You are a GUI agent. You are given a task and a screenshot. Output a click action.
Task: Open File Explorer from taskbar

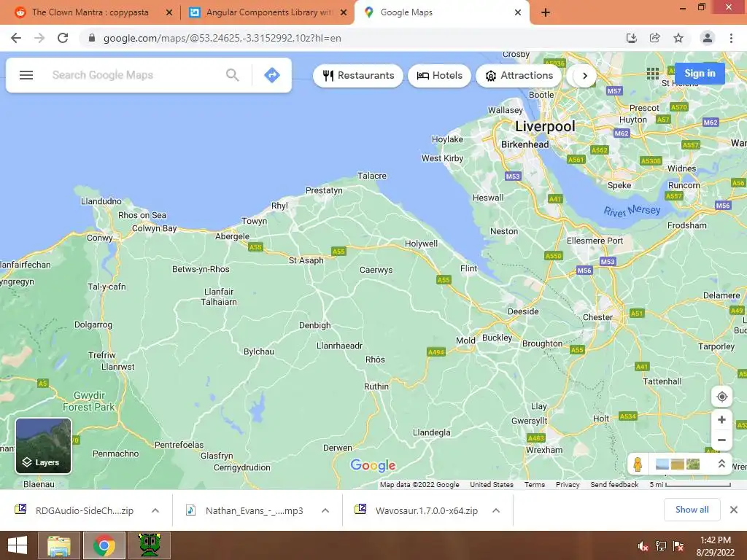point(58,545)
